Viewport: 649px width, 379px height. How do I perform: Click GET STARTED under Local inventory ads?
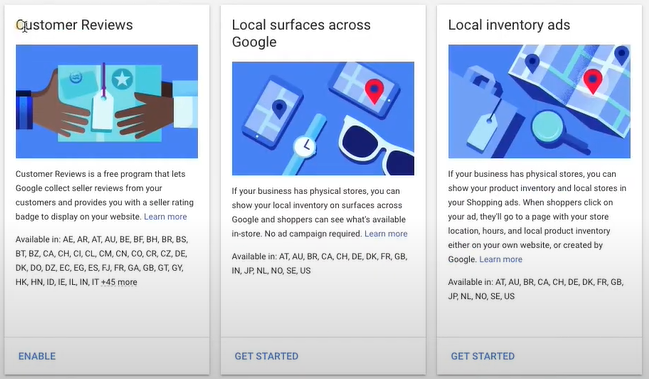coord(483,356)
